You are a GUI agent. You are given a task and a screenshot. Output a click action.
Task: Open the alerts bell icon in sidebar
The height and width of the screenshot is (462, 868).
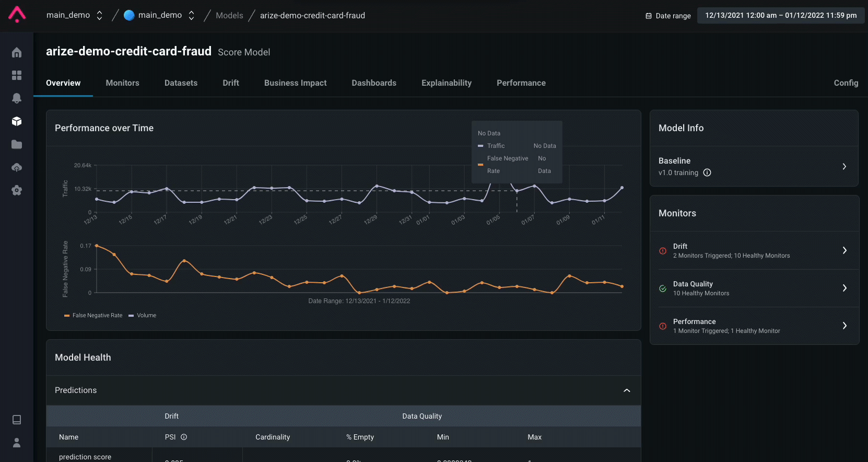(x=17, y=98)
